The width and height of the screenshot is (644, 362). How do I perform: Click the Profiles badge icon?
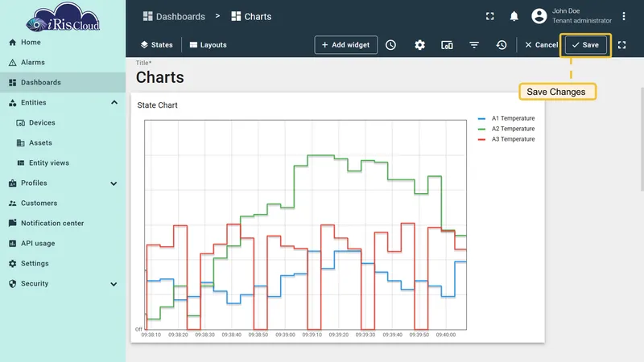pyautogui.click(x=12, y=183)
